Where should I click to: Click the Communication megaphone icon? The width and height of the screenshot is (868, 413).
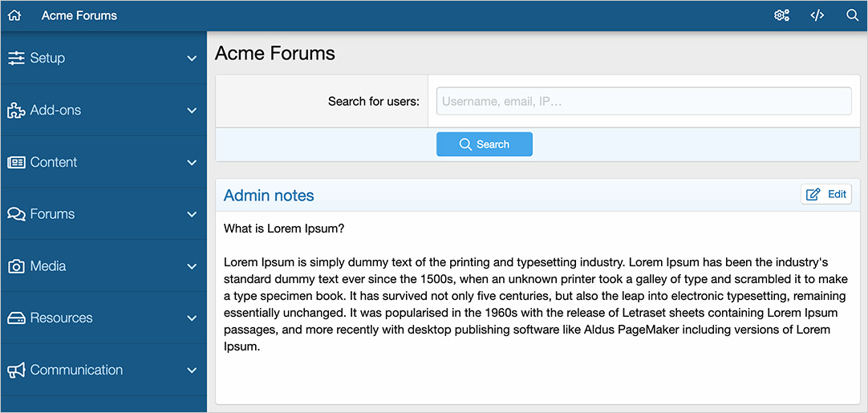(16, 370)
